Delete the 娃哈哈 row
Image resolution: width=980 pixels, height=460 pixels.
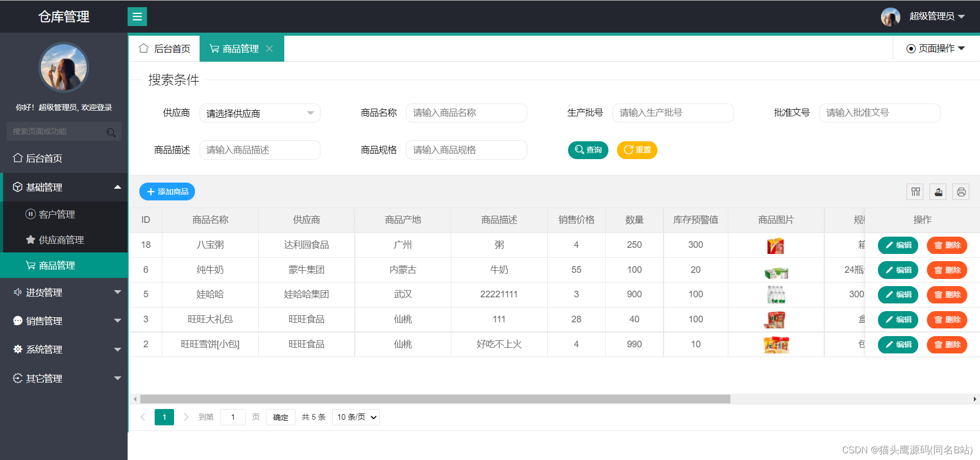tap(947, 295)
